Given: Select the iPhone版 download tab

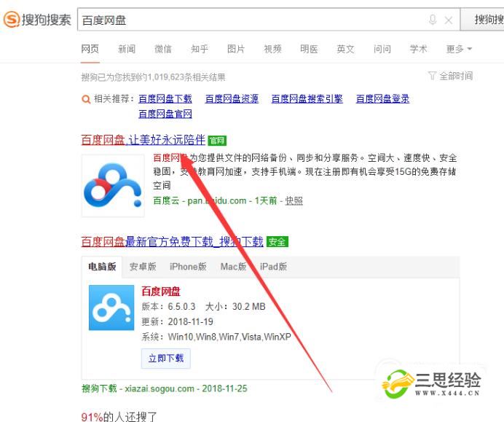Looking at the screenshot, I should pyautogui.click(x=188, y=267).
